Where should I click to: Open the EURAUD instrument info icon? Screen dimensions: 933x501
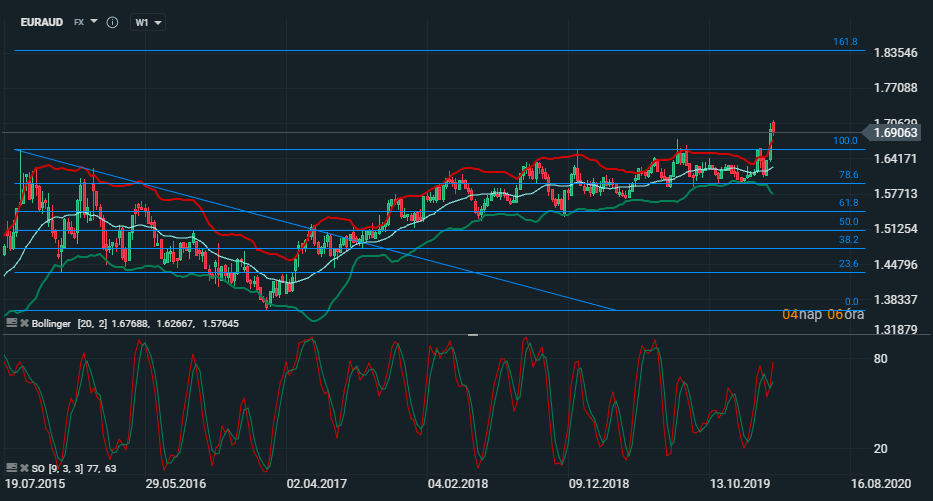[111, 21]
